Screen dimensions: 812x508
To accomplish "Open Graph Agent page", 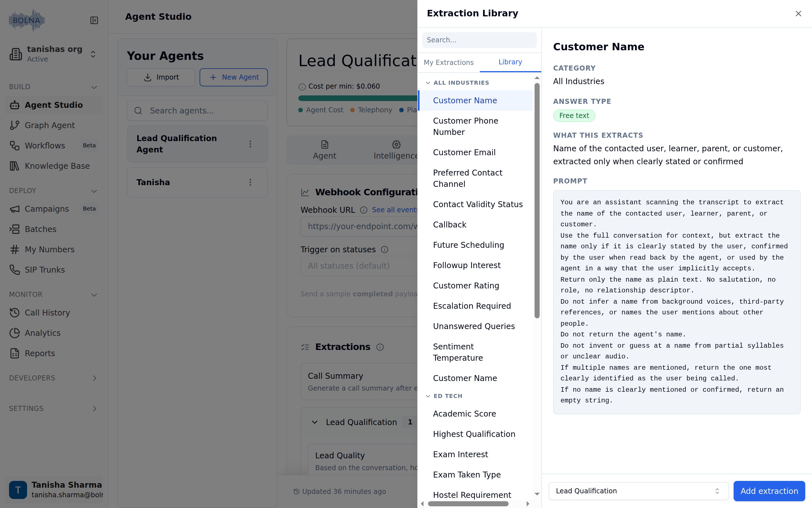I will (54, 125).
